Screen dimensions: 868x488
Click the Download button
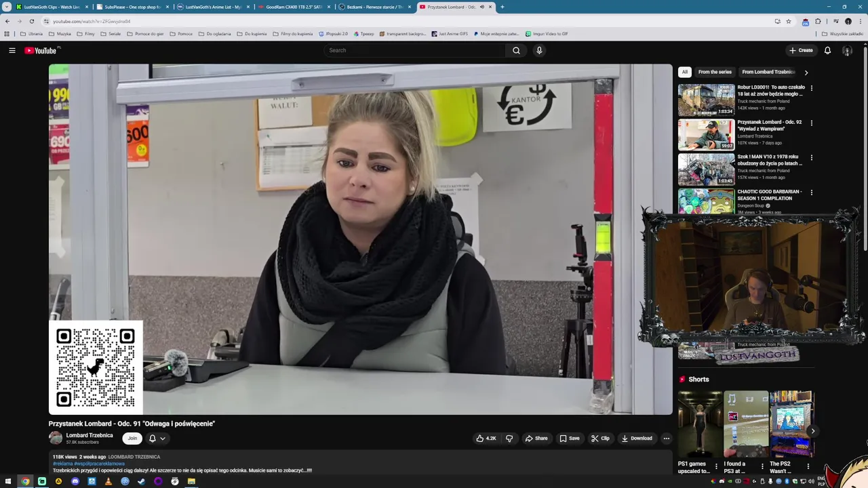click(x=637, y=439)
